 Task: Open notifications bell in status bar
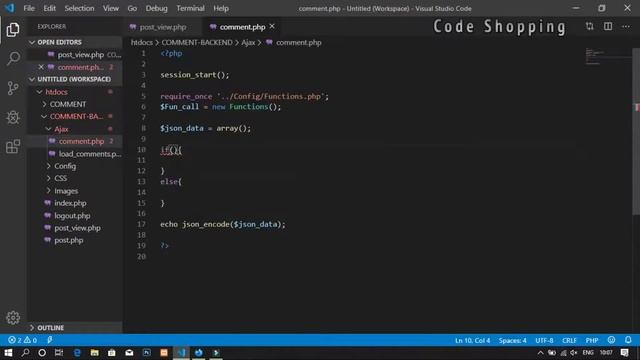point(628,340)
